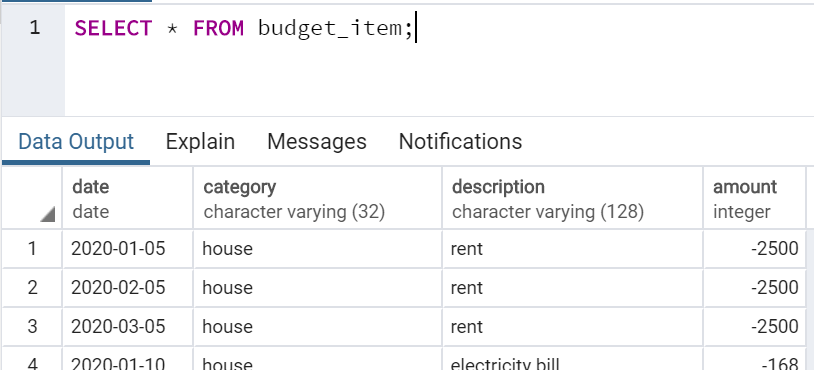The height and width of the screenshot is (370, 814).
Task: Click the first row's -2500 amount cell
Action: 755,249
